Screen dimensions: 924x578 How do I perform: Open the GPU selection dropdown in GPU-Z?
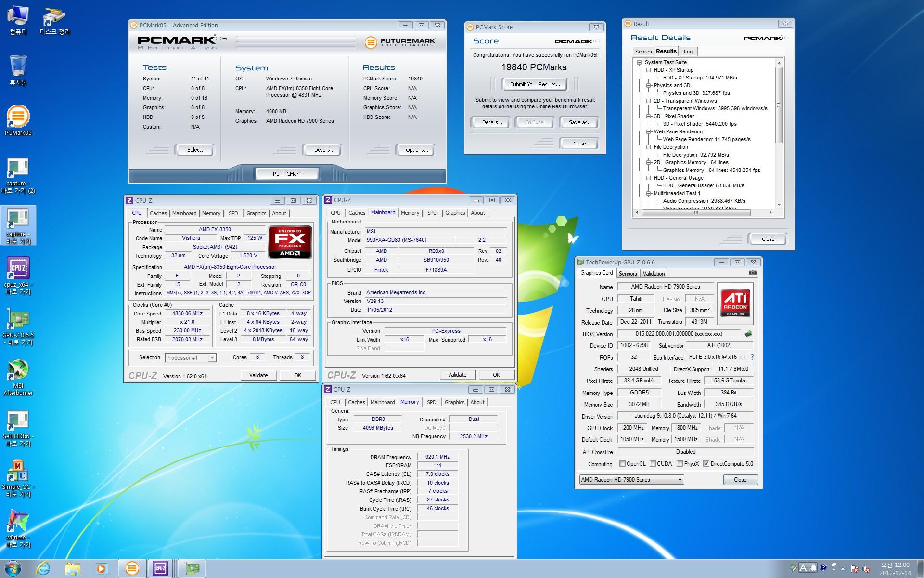coord(631,480)
